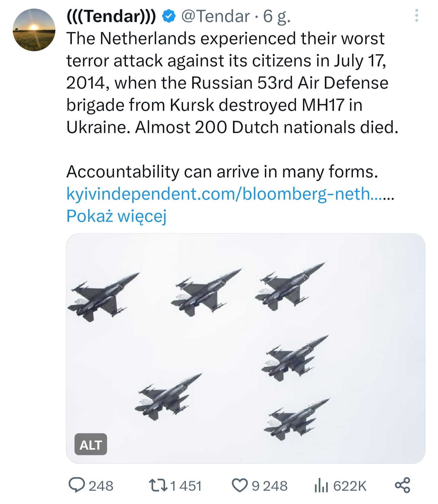Viewport: 438px width, 504px height.
Task: Click the reply speech bubble icon
Action: [x=77, y=485]
